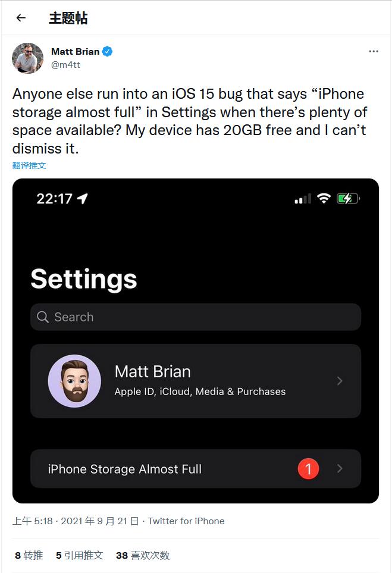The image size is (392, 573).
Task: Click the red notification badge showing 1
Action: pos(308,468)
